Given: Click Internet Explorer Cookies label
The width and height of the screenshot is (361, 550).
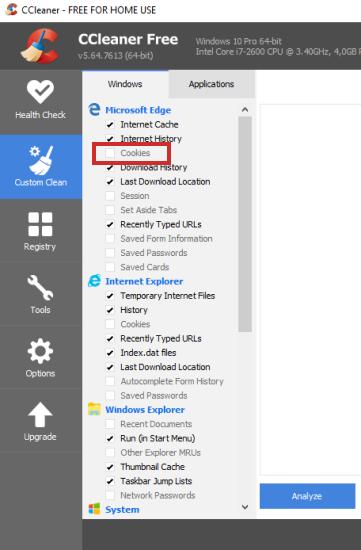Looking at the screenshot, I should tap(135, 324).
